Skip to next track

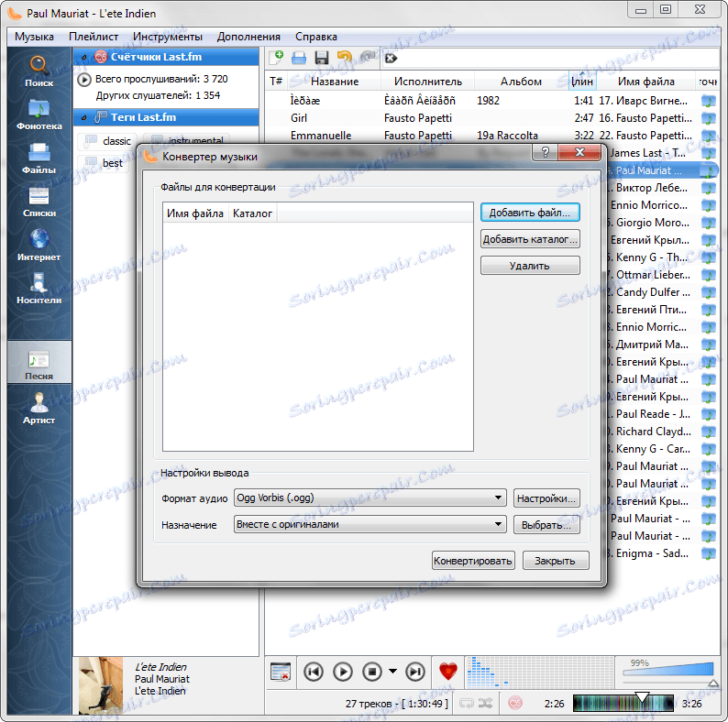tap(415, 672)
